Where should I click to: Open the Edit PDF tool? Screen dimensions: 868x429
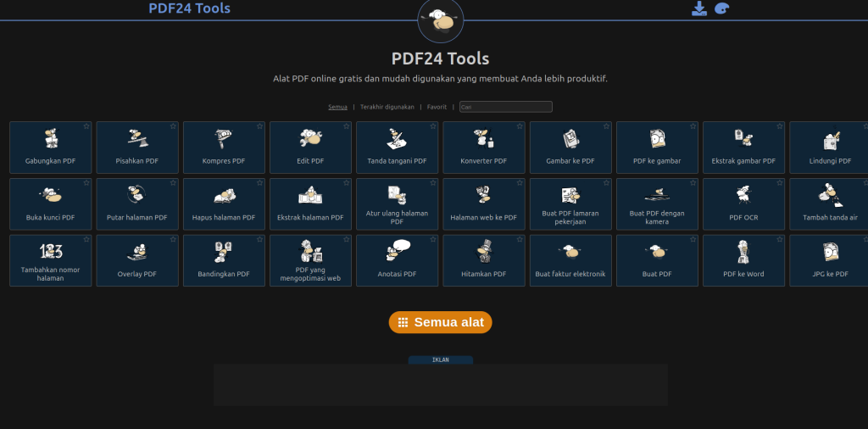point(310,148)
